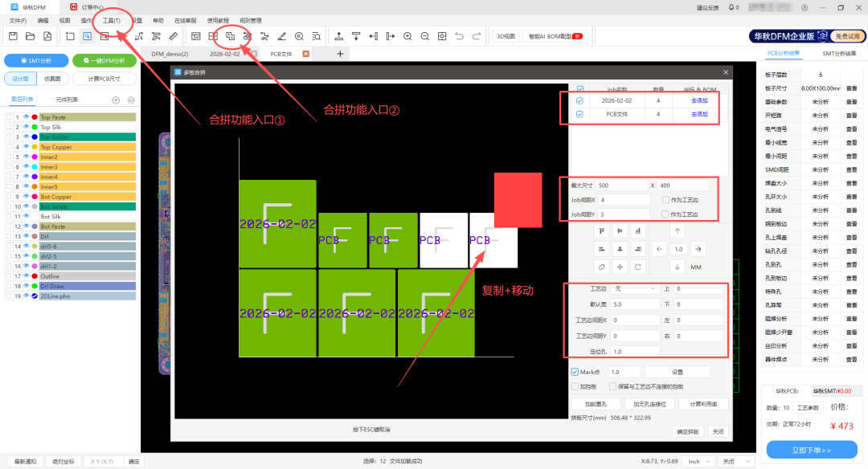Undo the last action via toolbar
Screen dimensions: 868x469
(x=459, y=36)
